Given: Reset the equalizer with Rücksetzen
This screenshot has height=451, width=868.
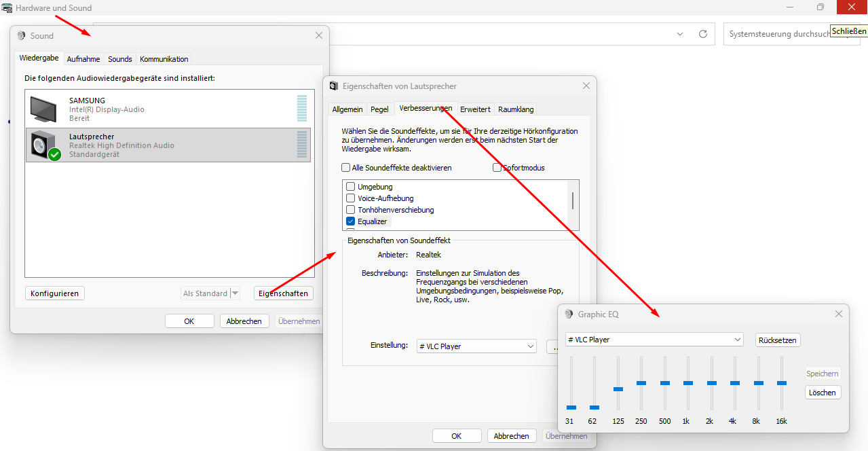Looking at the screenshot, I should [778, 340].
